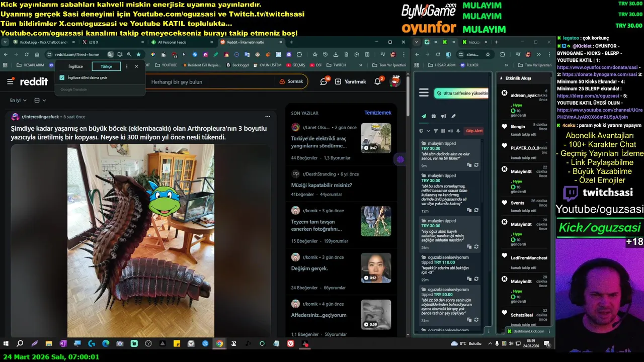Click 'Ultra tarifesine yükseltin' banner
Viewport: 644px width, 362px height.
click(x=461, y=93)
